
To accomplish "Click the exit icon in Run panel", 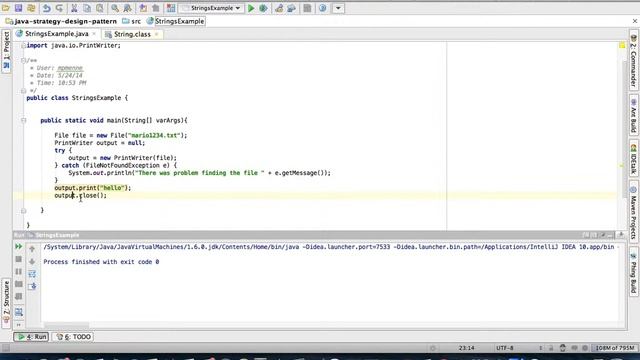I will pyautogui.click(x=18, y=296).
